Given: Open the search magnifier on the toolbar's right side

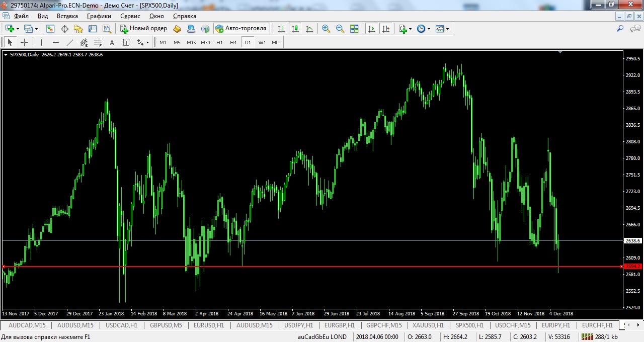Looking at the screenshot, I should (x=620, y=29).
